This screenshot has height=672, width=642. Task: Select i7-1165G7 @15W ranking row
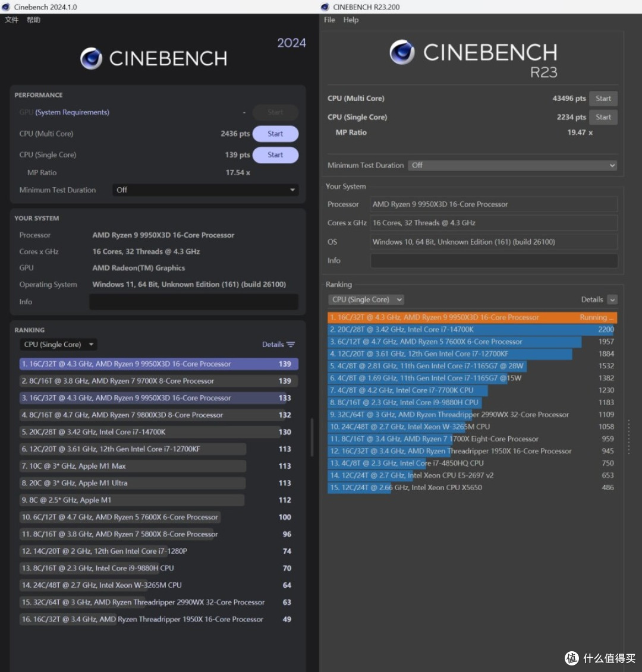472,378
